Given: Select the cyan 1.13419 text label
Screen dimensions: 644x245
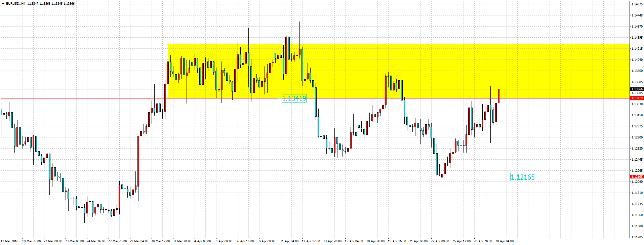Looking at the screenshot, I should [294, 98].
